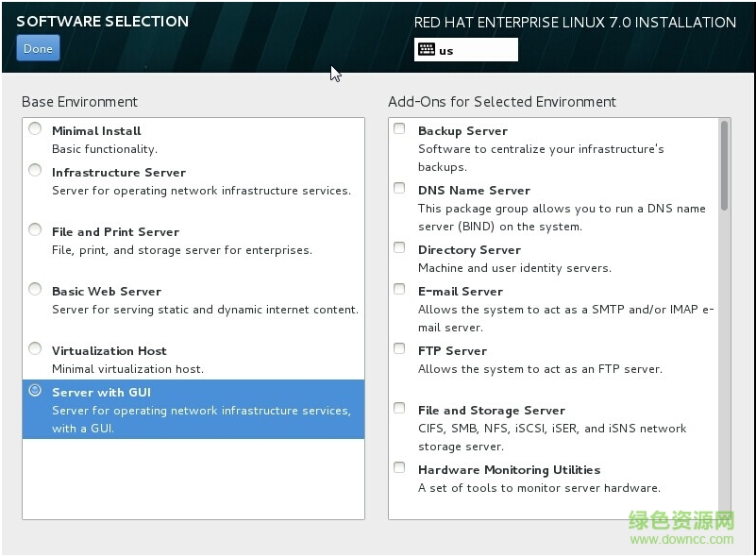Image resolution: width=756 pixels, height=557 pixels.
Task: Select Virtualization Host radio button
Action: (x=35, y=349)
